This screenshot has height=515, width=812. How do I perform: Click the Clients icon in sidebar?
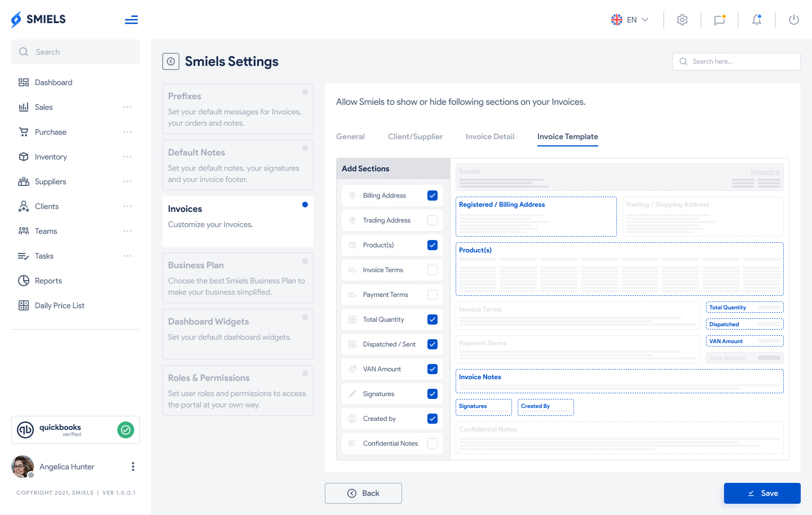[x=24, y=206]
